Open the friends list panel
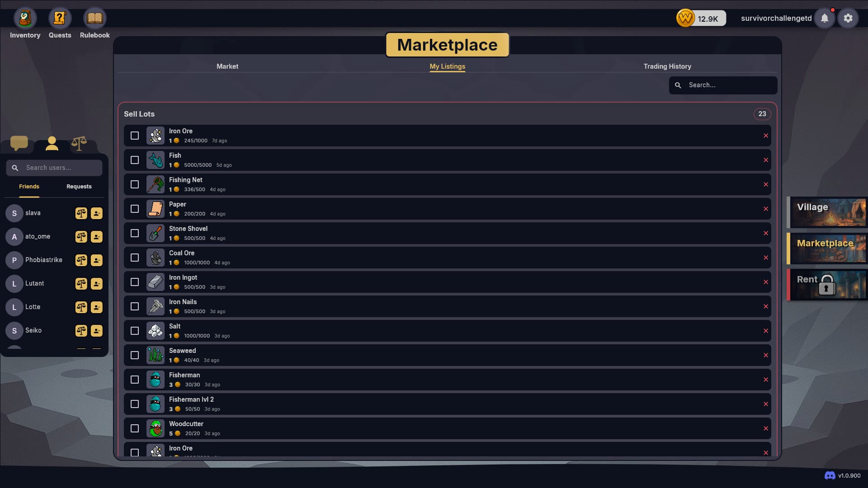This screenshot has width=868, height=488. click(x=52, y=144)
